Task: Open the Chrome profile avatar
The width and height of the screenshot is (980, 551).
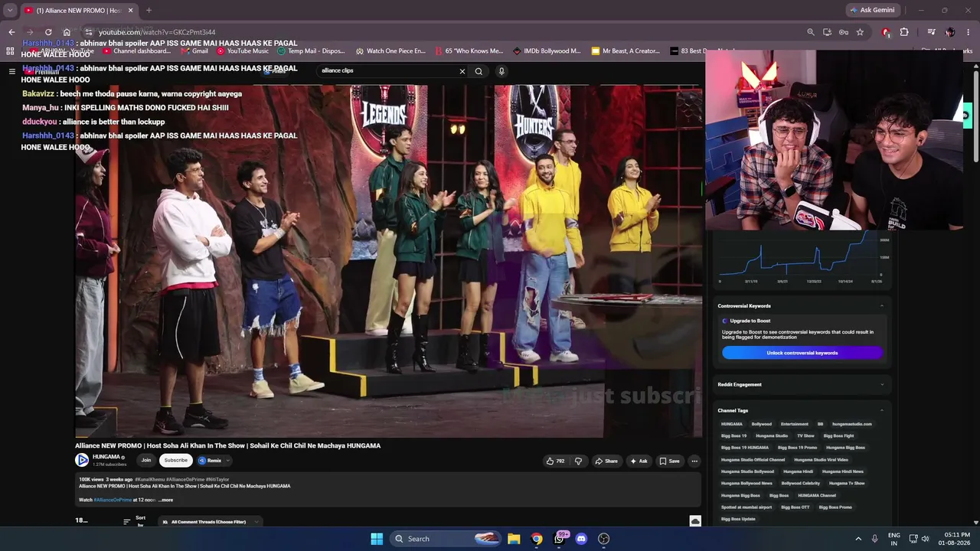Action: (x=950, y=32)
